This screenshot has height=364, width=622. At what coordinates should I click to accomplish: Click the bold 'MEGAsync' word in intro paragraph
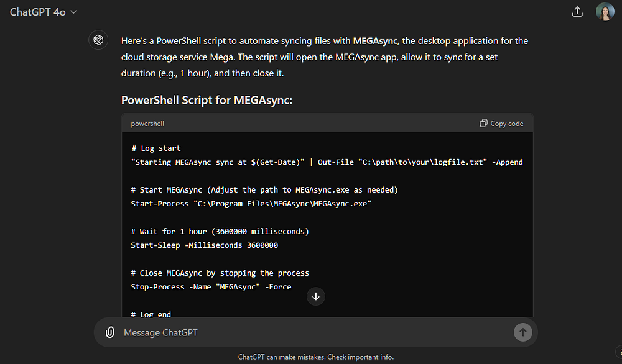point(375,41)
